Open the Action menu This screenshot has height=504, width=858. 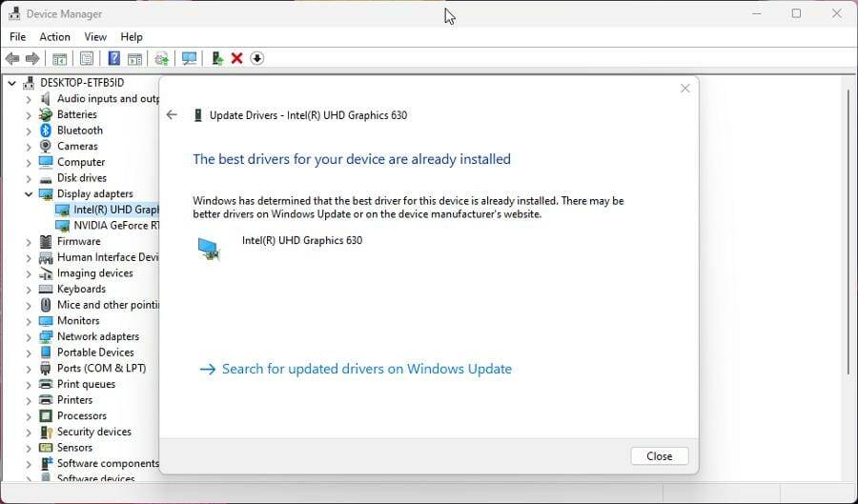click(54, 36)
